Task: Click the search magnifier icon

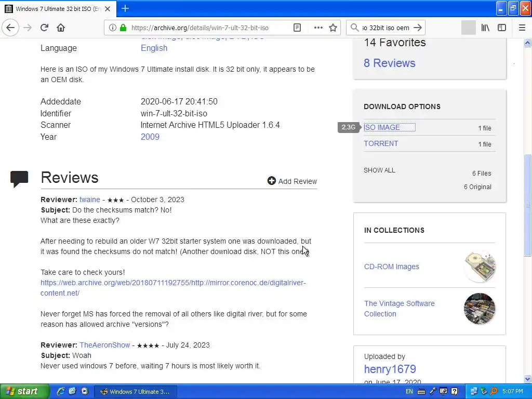Action: tap(354, 28)
